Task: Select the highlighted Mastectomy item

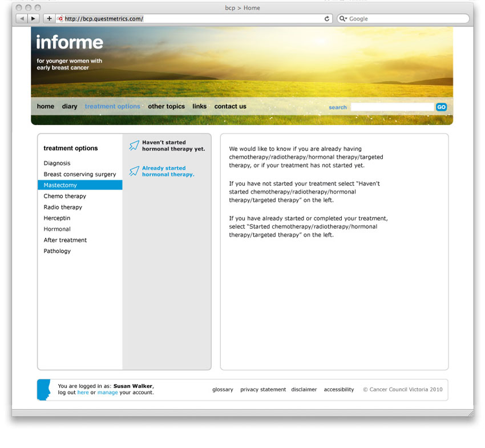Action: [80, 185]
